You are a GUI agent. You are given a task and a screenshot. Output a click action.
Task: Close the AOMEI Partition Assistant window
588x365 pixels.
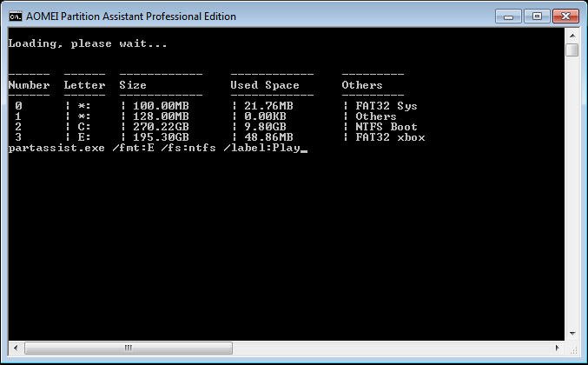565,17
